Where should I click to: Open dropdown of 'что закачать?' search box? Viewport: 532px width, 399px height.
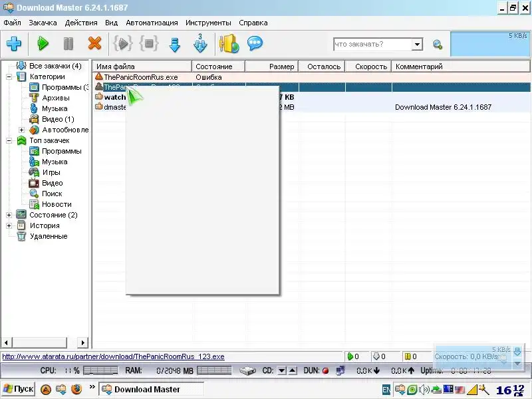click(418, 44)
